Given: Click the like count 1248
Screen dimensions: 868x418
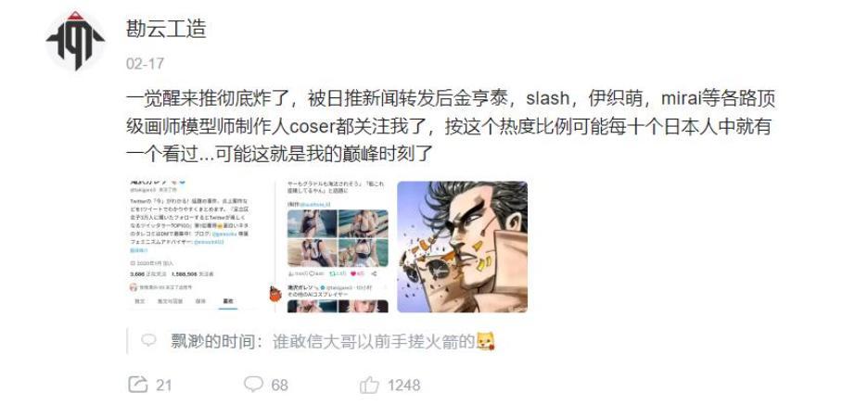Looking at the screenshot, I should click(x=403, y=385).
